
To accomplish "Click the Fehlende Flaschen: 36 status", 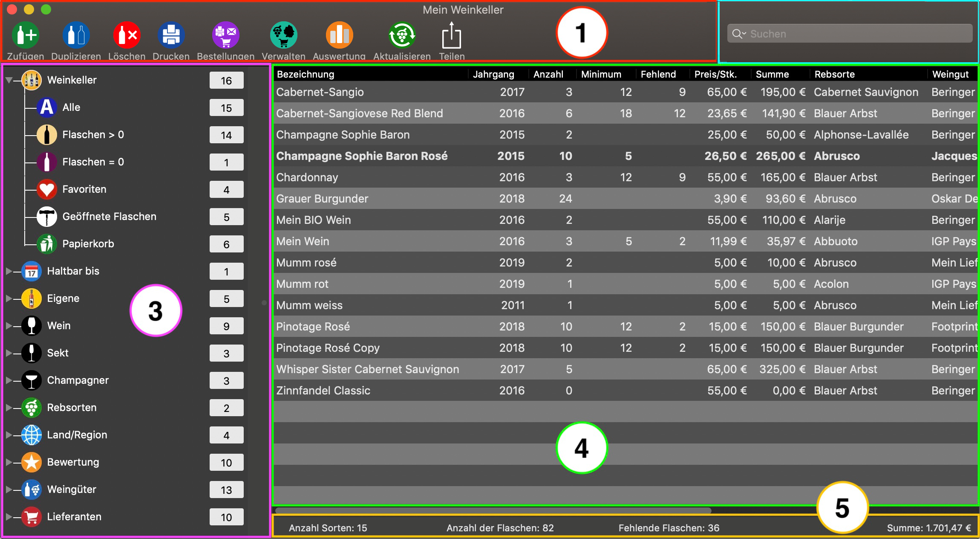I will (x=669, y=528).
